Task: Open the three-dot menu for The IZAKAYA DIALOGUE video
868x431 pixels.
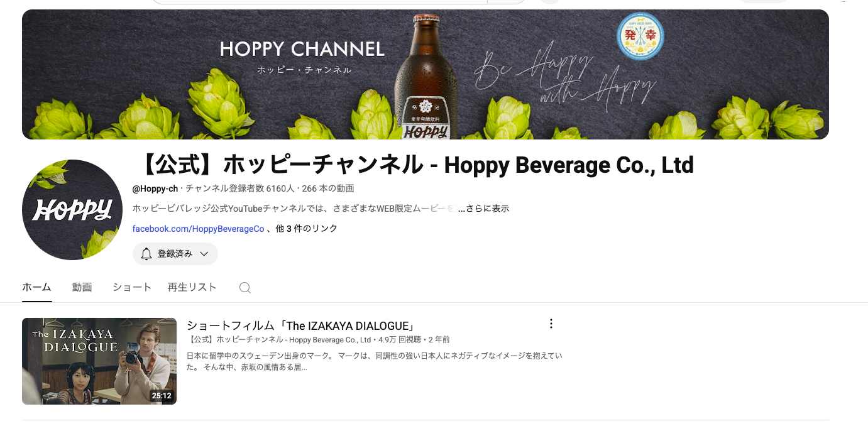Action: [x=551, y=324]
